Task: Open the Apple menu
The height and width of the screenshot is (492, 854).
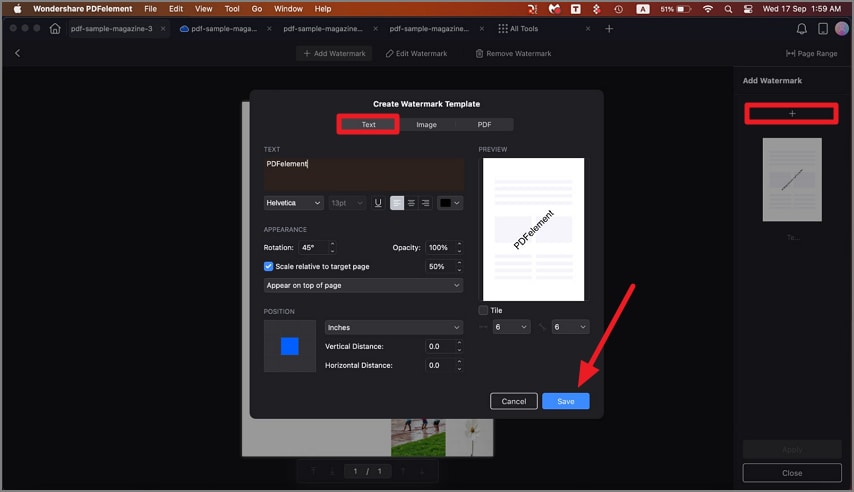Action: pos(17,9)
